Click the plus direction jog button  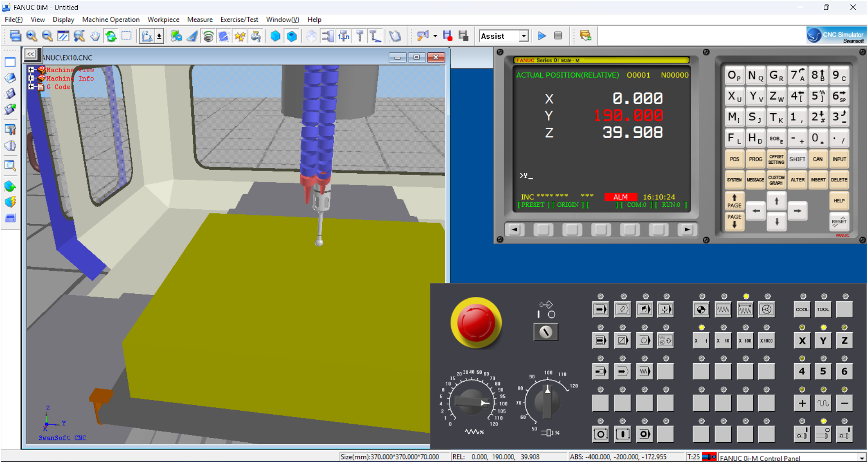pos(802,403)
